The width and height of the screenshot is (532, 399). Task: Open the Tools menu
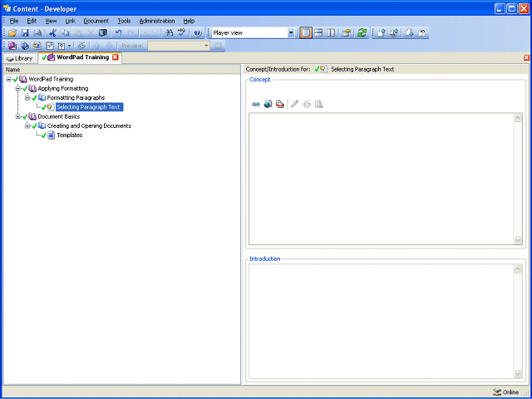124,21
